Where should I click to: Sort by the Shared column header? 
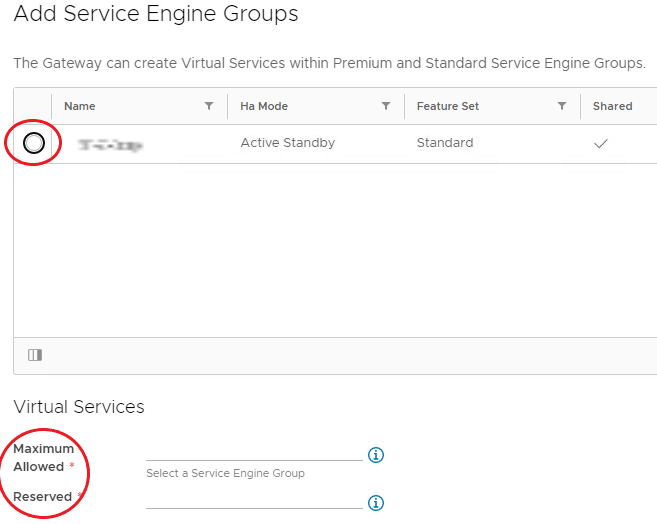(613, 106)
